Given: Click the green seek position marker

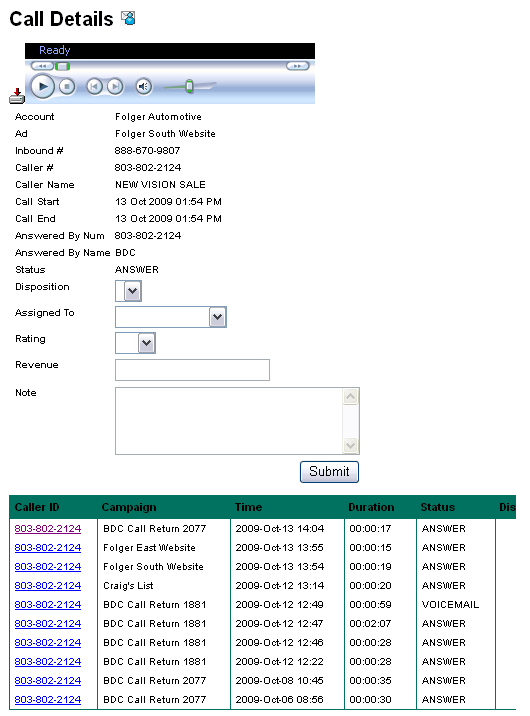Looking at the screenshot, I should click(63, 67).
